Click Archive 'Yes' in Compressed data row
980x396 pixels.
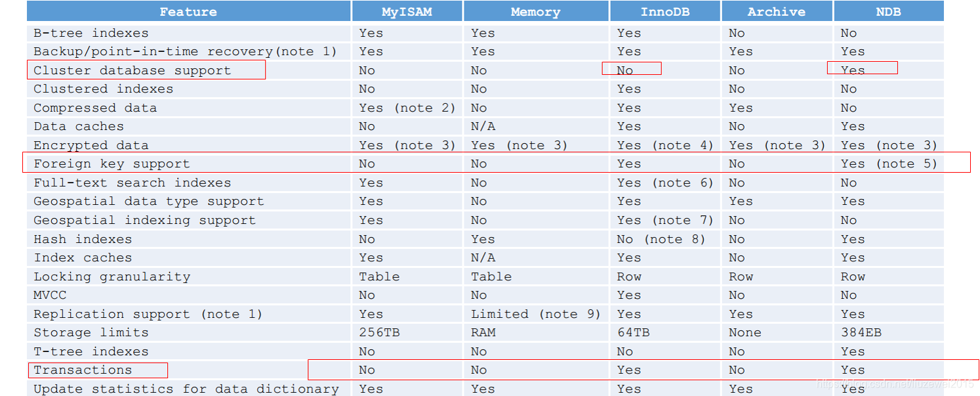[741, 108]
